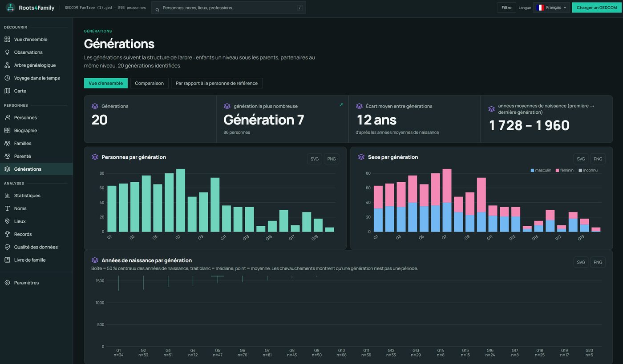Open the Carte map page
The height and width of the screenshot is (364, 623).
(x=36, y=91)
